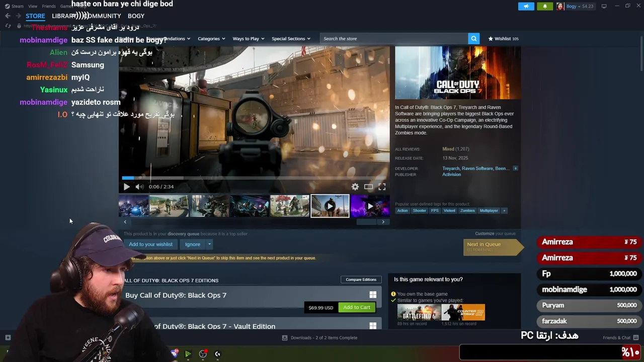Switch to the STORE tab

pos(35,16)
